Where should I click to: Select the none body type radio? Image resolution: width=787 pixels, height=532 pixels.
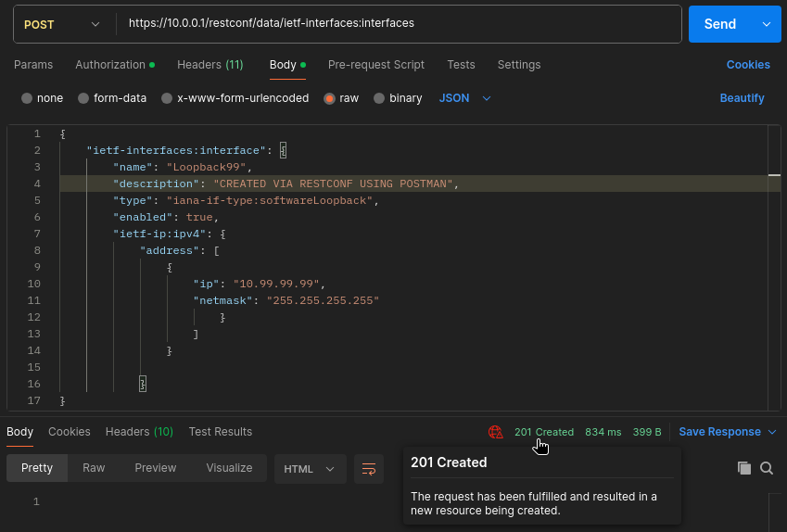pos(27,98)
